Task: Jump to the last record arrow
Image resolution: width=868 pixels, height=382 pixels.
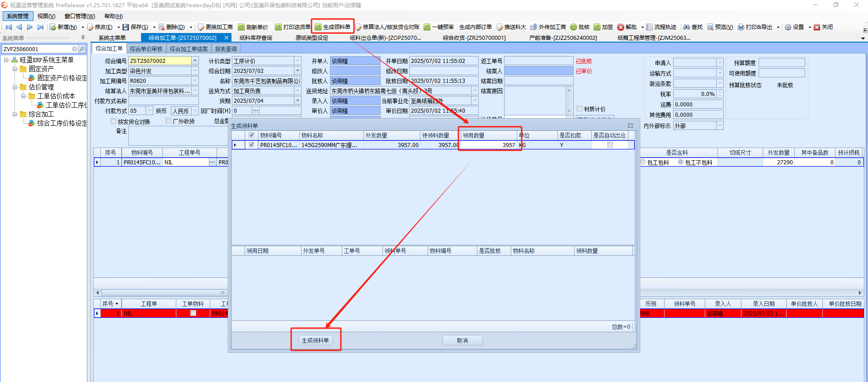Action: pos(40,27)
